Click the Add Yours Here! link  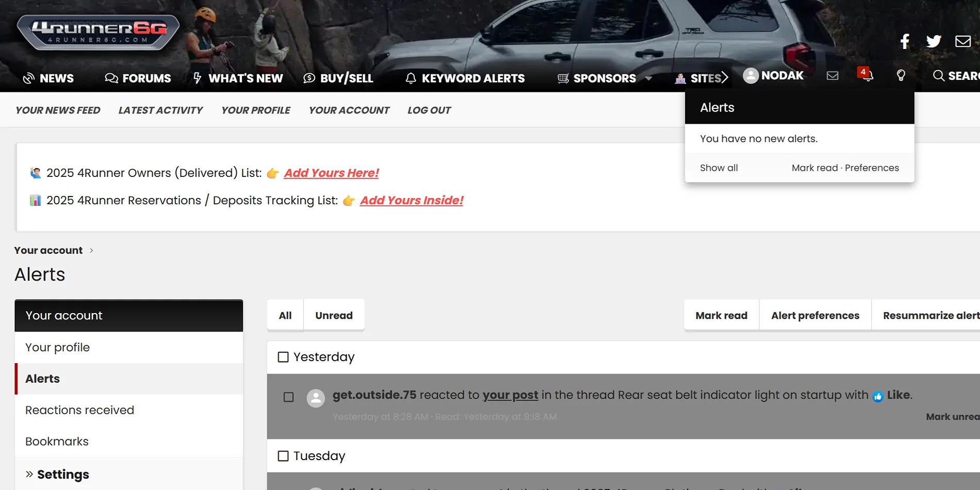pos(331,173)
